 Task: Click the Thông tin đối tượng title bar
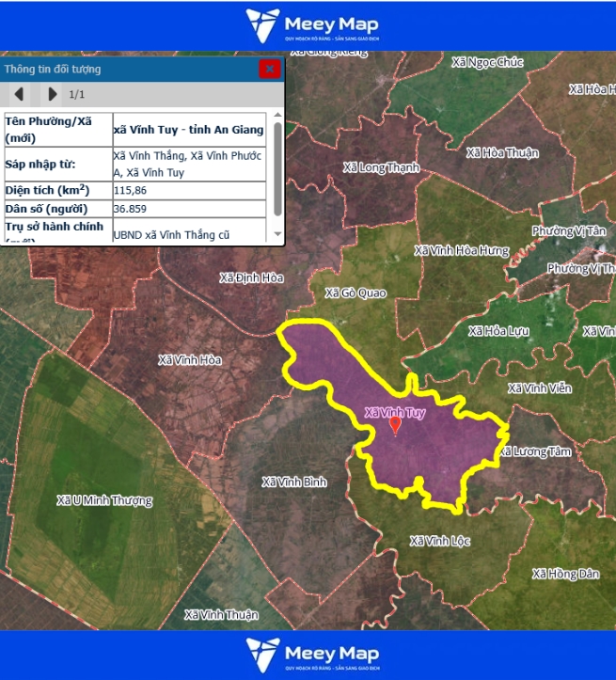click(x=122, y=69)
